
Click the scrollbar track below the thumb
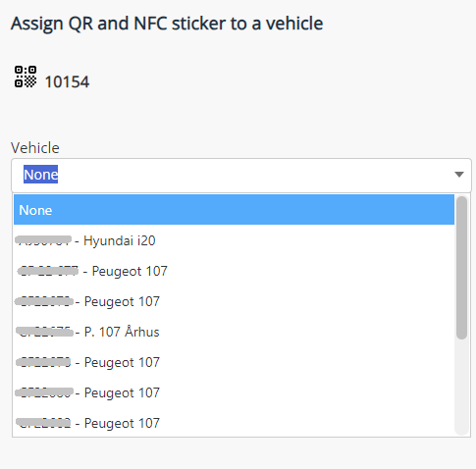click(461, 388)
